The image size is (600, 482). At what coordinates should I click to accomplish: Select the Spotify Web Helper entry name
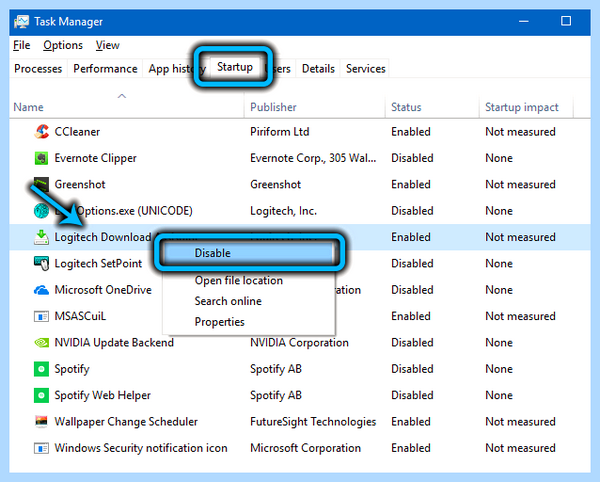tap(103, 395)
